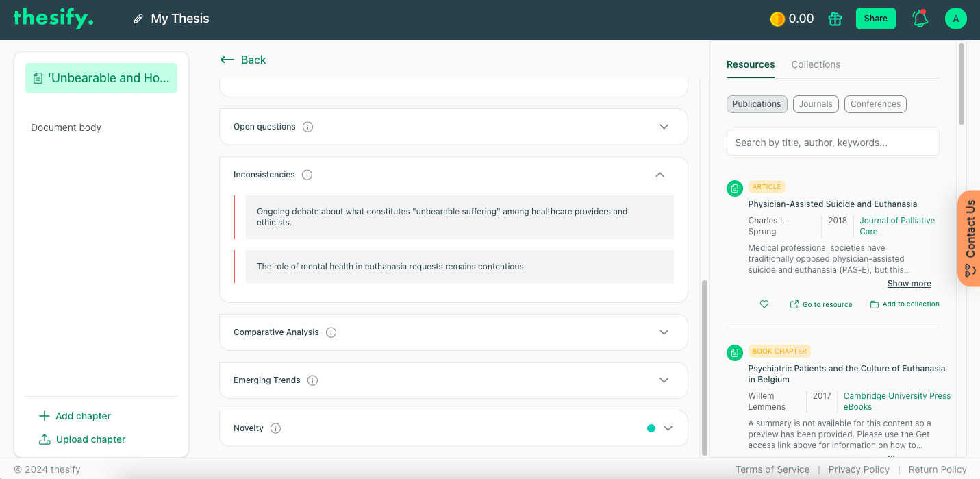This screenshot has width=980, height=479.
Task: Collapse the Inconsistencies section
Action: pyautogui.click(x=659, y=175)
